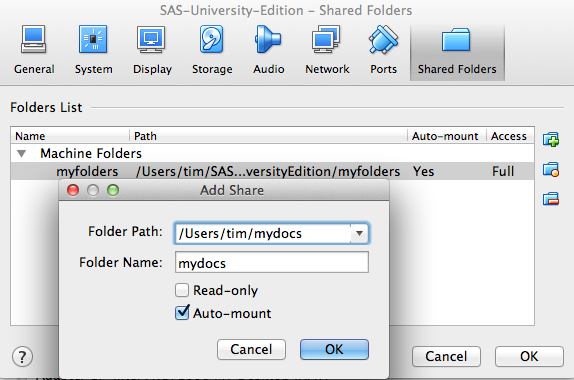Viewport: 574px width, 380px height.
Task: Enable the Read-only checkbox
Action: [x=182, y=290]
